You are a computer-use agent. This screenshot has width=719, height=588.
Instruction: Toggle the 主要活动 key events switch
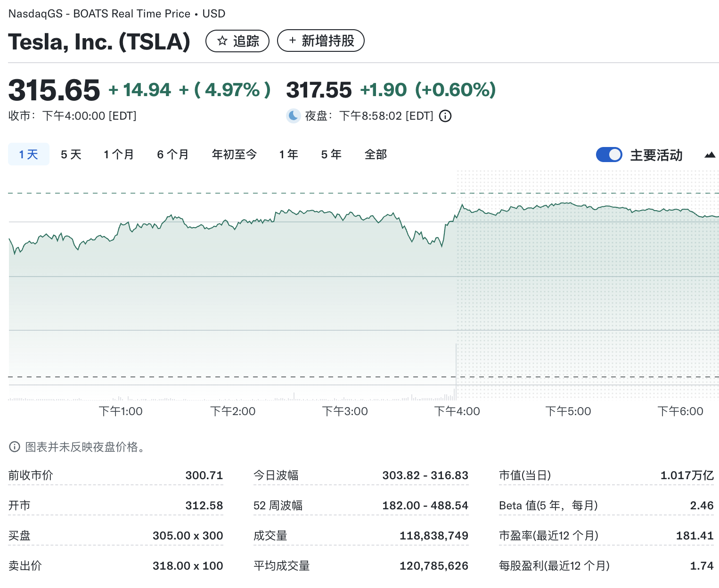click(x=609, y=155)
